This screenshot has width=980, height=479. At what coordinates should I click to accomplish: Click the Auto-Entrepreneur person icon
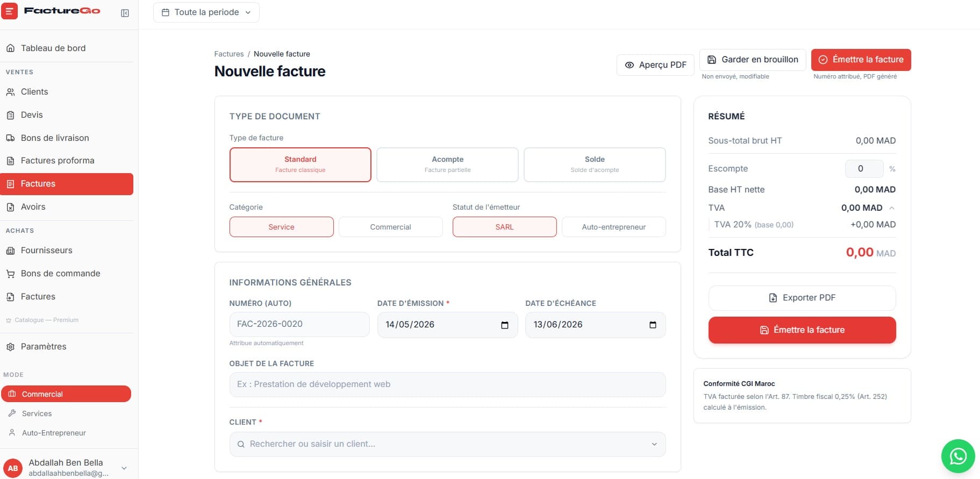pyautogui.click(x=12, y=432)
